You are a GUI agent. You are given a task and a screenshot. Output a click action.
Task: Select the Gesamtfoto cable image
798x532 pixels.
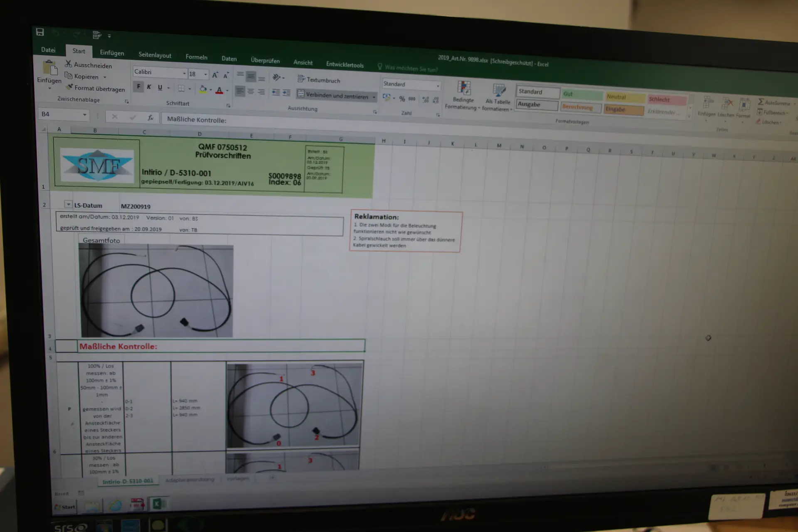pos(157,291)
